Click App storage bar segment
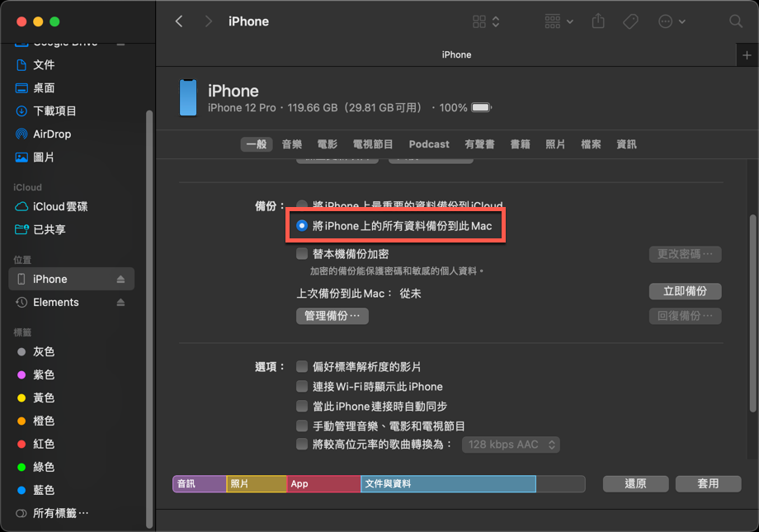 (x=324, y=483)
